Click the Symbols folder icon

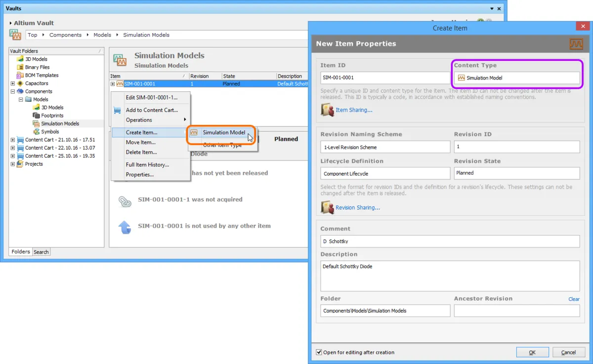[x=37, y=132]
